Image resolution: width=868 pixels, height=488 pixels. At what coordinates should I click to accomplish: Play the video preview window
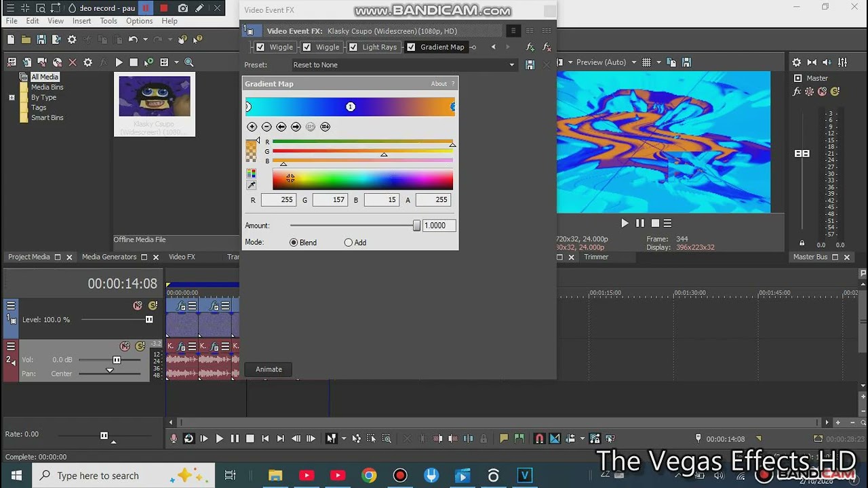[625, 223]
